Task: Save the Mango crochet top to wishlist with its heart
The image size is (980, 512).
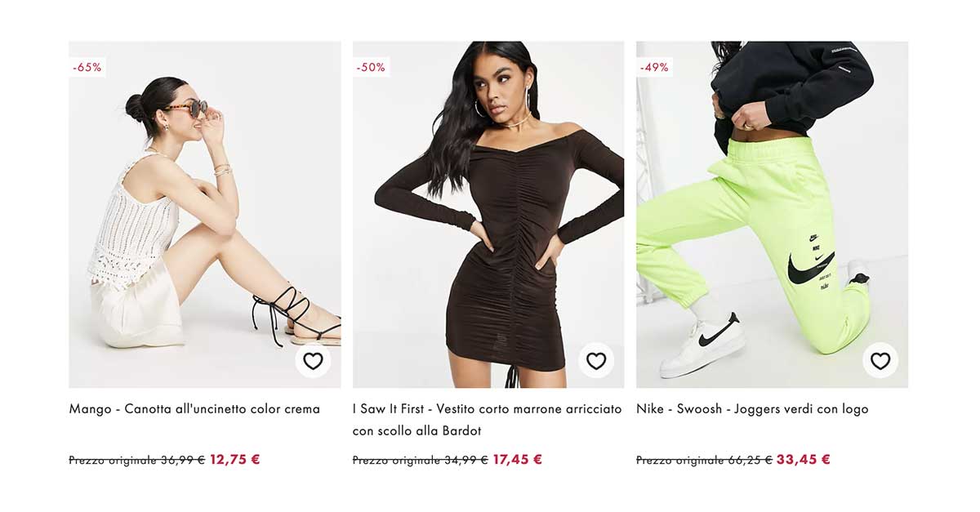Action: 313,360
